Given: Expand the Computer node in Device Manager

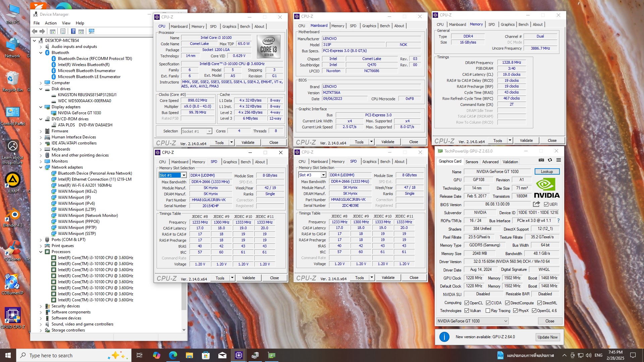Looking at the screenshot, I should coord(41,83).
